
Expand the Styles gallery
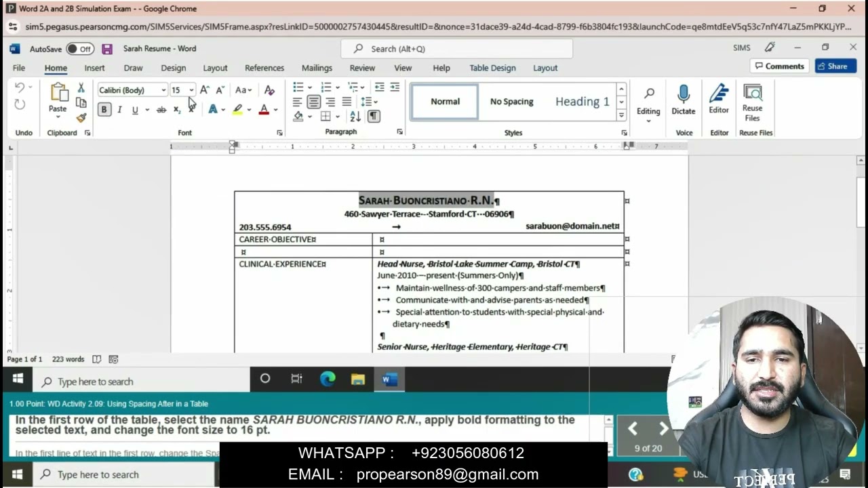click(621, 116)
